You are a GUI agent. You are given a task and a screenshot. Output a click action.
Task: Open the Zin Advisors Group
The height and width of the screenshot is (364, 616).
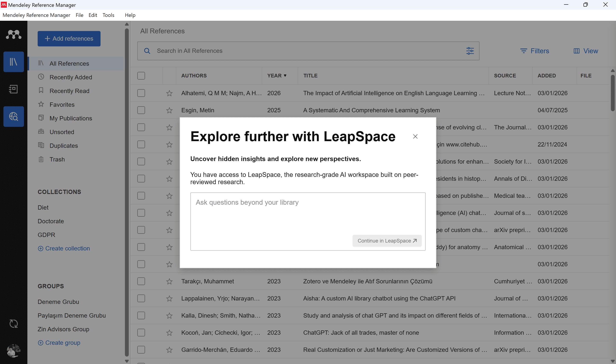[x=63, y=329]
